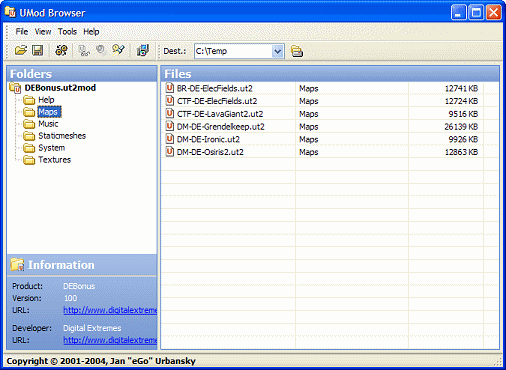Click the Folders panel header
Viewport: 506px width, 370px height.
(82, 74)
